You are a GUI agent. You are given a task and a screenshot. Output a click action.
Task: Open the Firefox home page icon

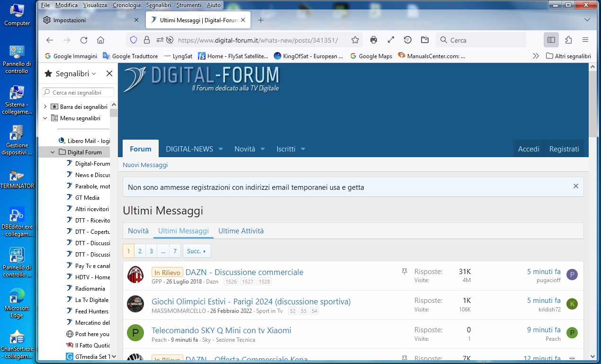(100, 40)
